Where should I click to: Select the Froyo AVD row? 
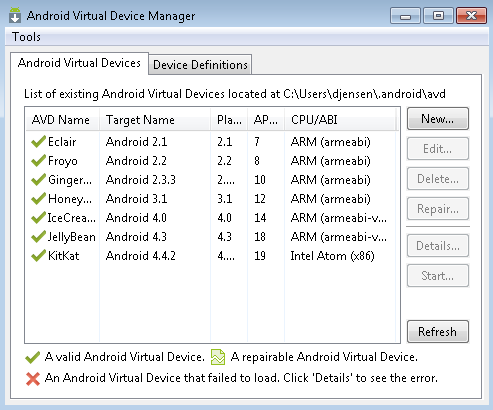click(212, 161)
